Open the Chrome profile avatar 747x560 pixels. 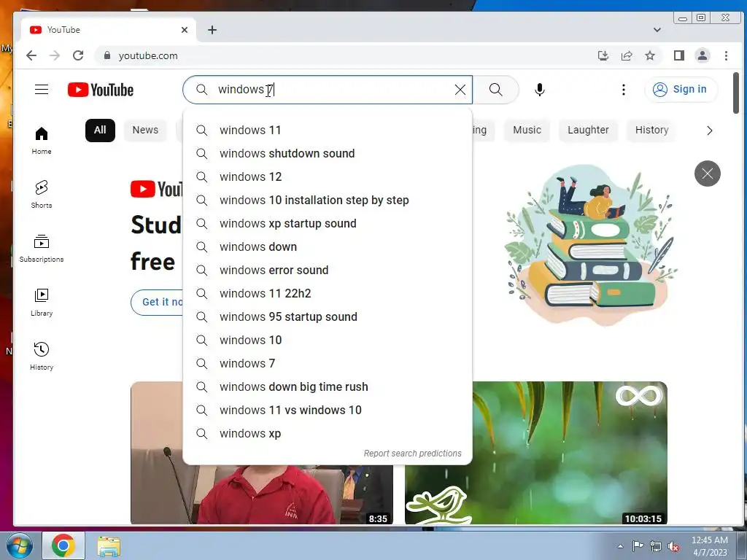point(703,55)
